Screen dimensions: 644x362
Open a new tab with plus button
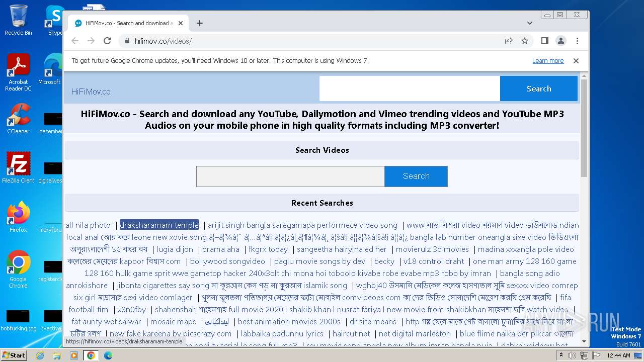tap(200, 23)
